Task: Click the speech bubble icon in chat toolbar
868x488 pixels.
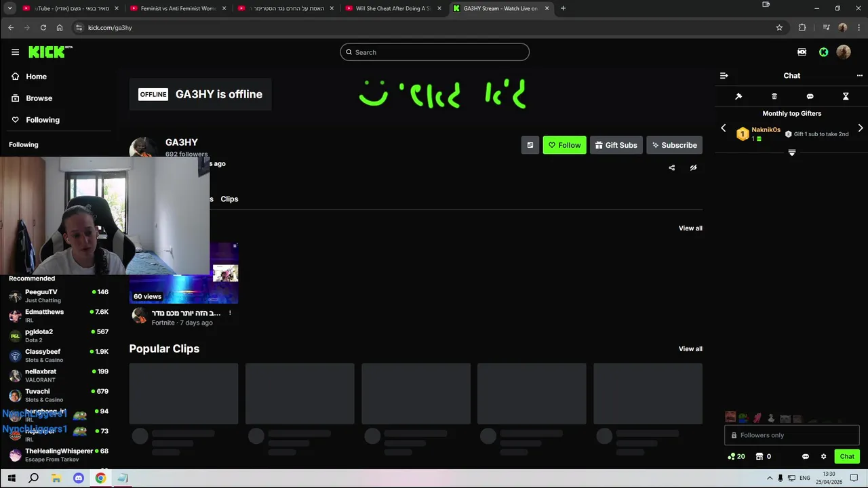Action: [x=810, y=96]
